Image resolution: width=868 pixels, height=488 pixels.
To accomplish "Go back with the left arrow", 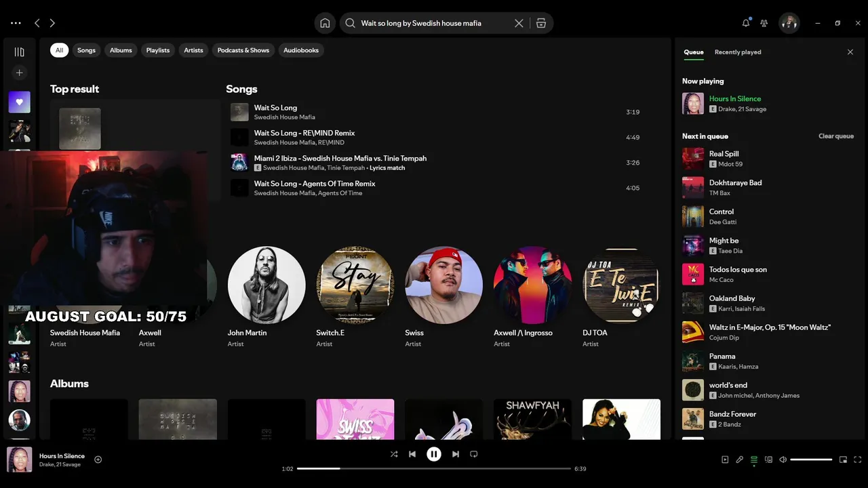I will click(x=37, y=23).
